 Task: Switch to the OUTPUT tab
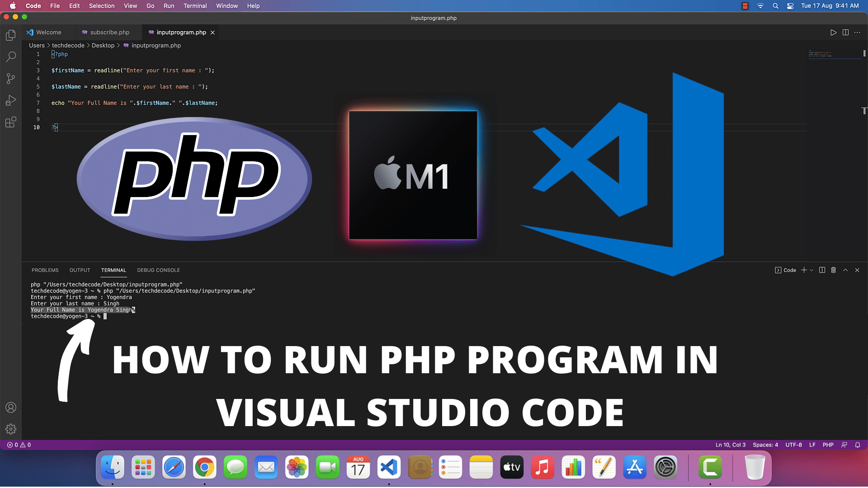coord(79,270)
